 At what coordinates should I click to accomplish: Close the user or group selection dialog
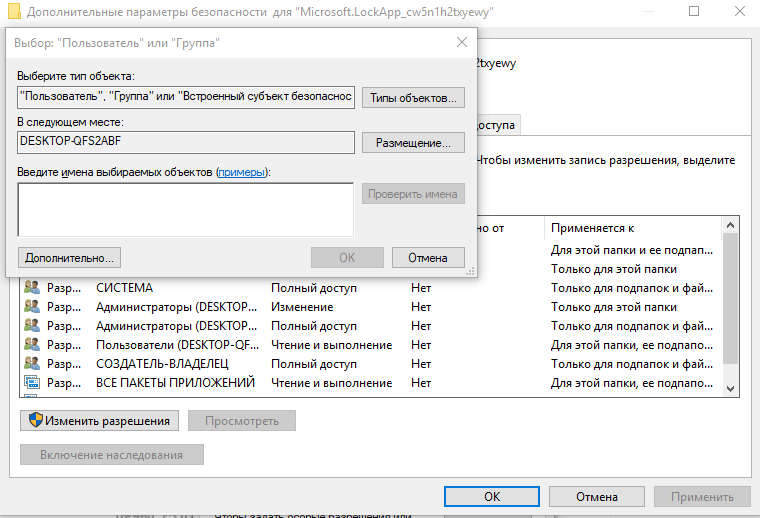tap(462, 42)
